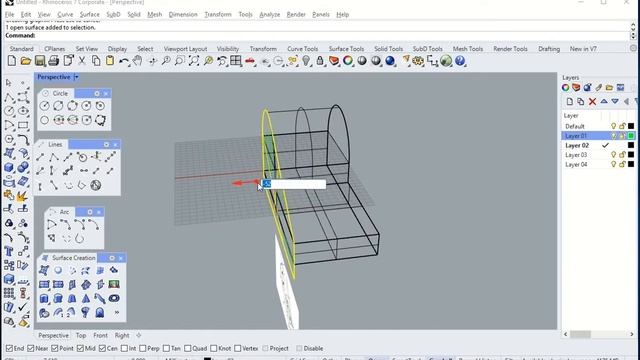This screenshot has width=640, height=360.
Task: Open the color wheel icon in main toolbar
Action: (348, 61)
